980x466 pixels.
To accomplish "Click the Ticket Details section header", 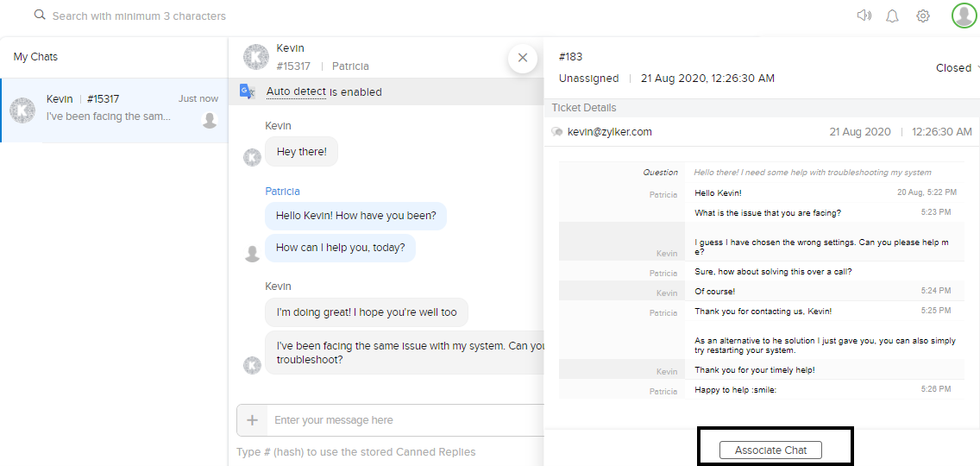I will point(584,108).
